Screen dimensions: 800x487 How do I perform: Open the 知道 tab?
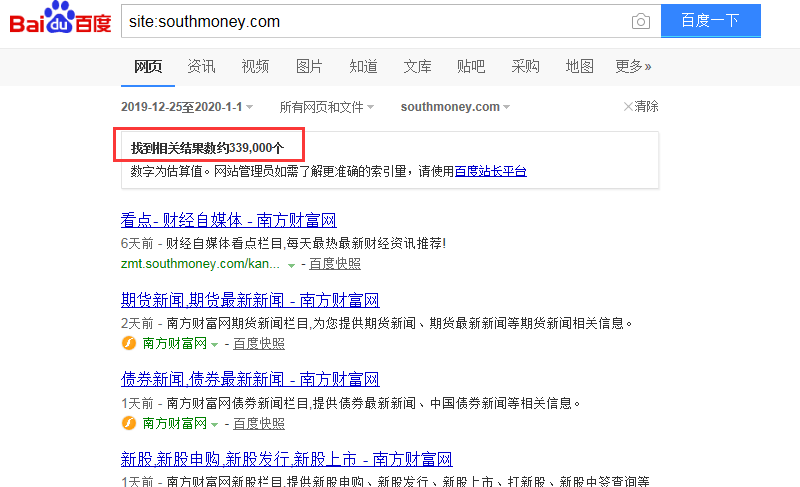click(363, 66)
